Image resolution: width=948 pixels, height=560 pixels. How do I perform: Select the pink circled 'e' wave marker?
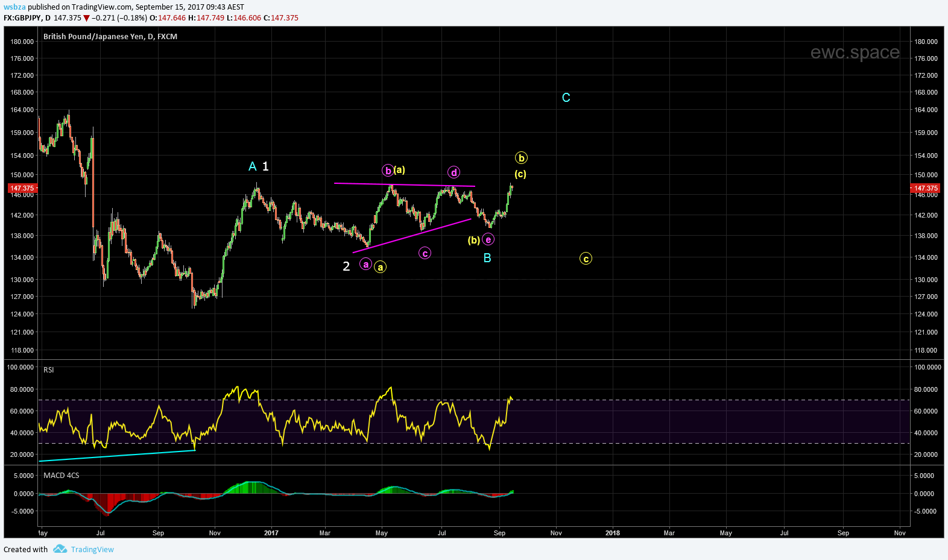[488, 240]
